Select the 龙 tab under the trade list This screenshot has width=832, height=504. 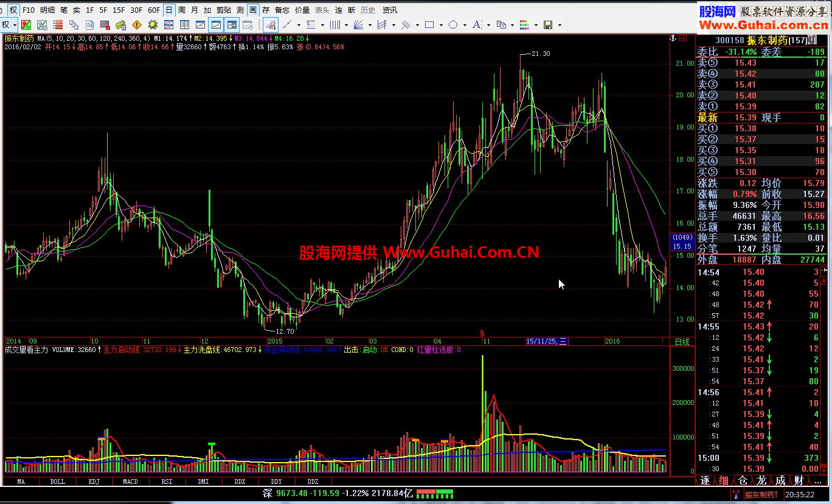point(761,480)
